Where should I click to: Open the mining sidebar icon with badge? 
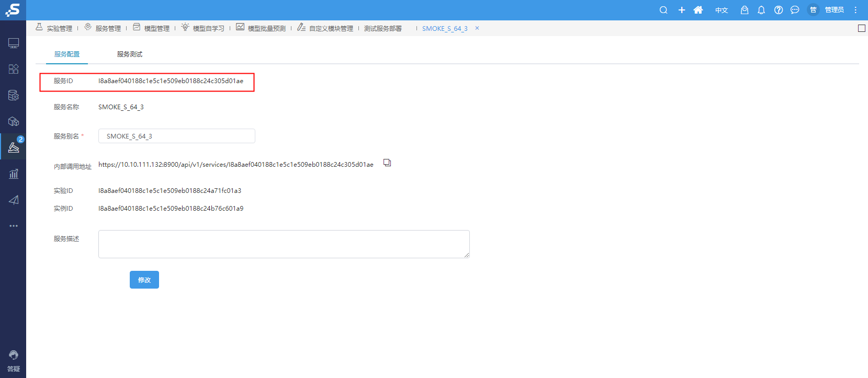pos(14,147)
